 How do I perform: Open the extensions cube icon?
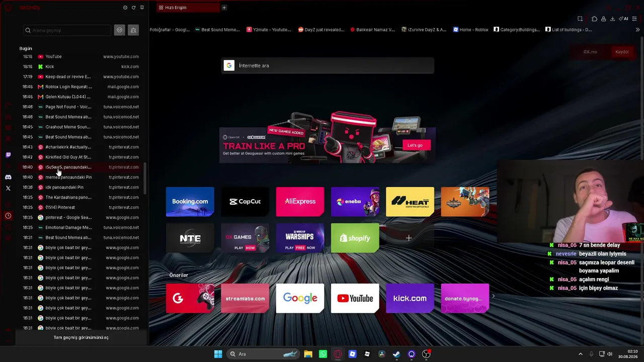point(594,19)
